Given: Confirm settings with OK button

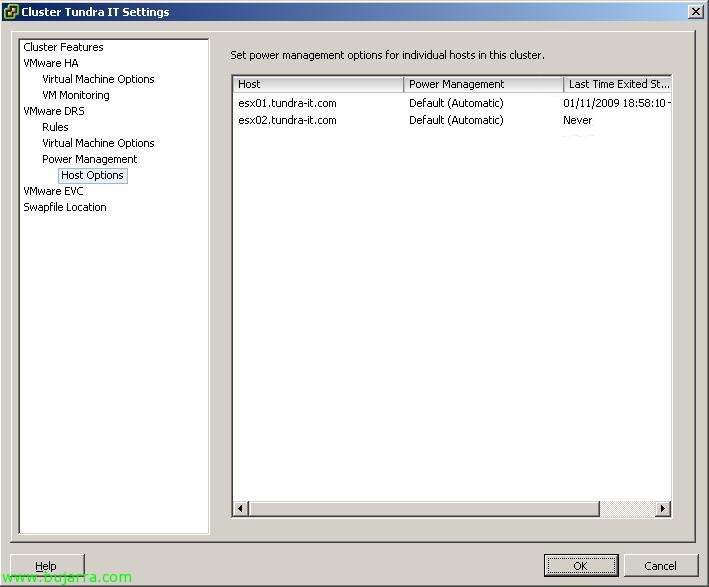Looking at the screenshot, I should 581,565.
